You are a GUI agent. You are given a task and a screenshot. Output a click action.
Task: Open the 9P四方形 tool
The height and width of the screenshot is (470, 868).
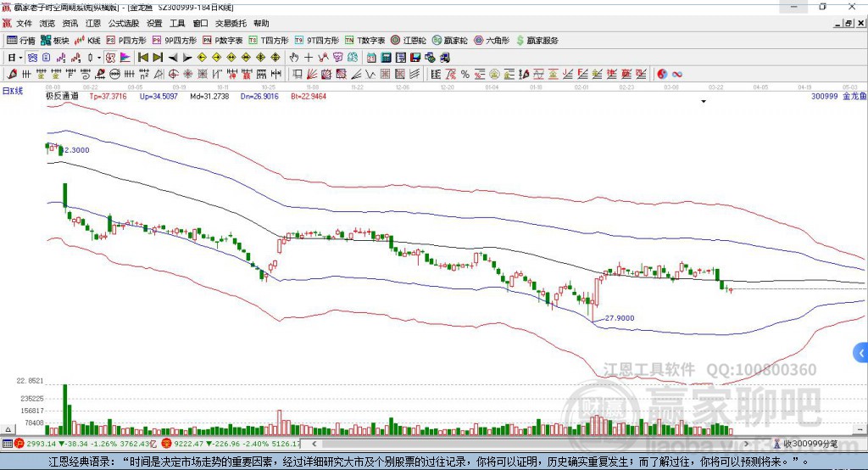tap(175, 41)
